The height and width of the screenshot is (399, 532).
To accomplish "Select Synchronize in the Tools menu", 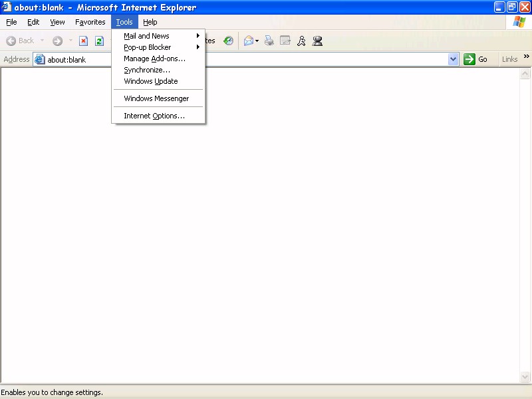I will (158, 70).
